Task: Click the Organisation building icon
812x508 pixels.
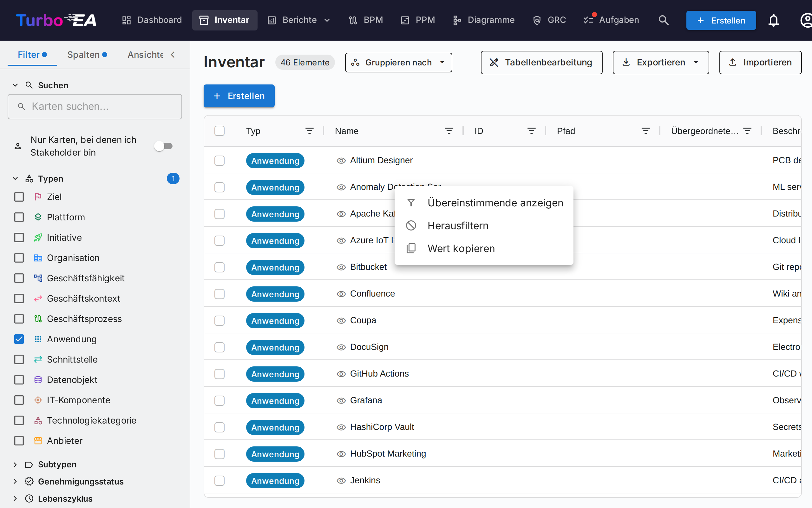Action: click(38, 258)
